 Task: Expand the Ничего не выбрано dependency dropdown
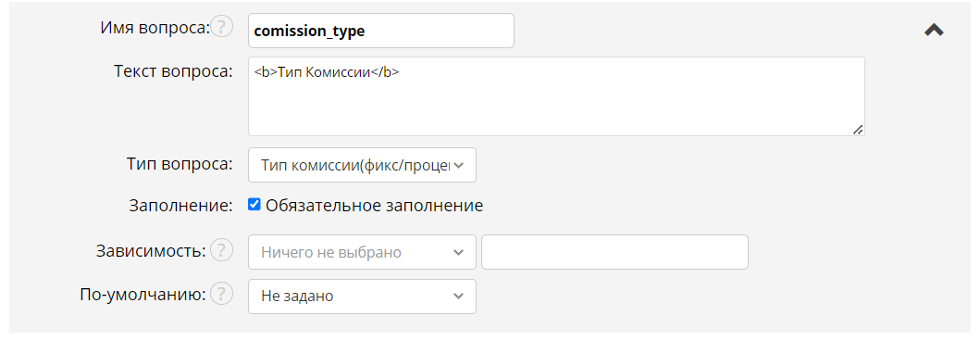click(362, 252)
